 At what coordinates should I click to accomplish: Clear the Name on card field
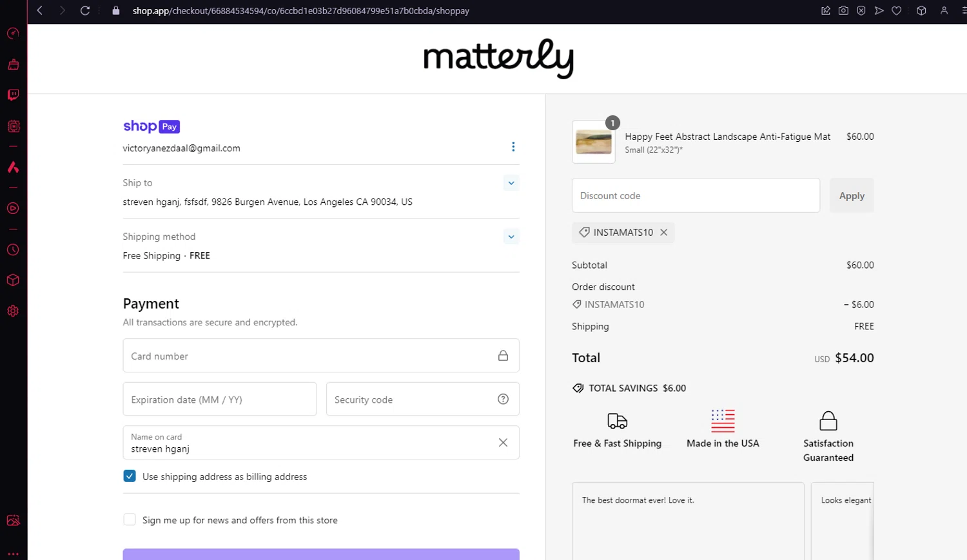click(503, 442)
